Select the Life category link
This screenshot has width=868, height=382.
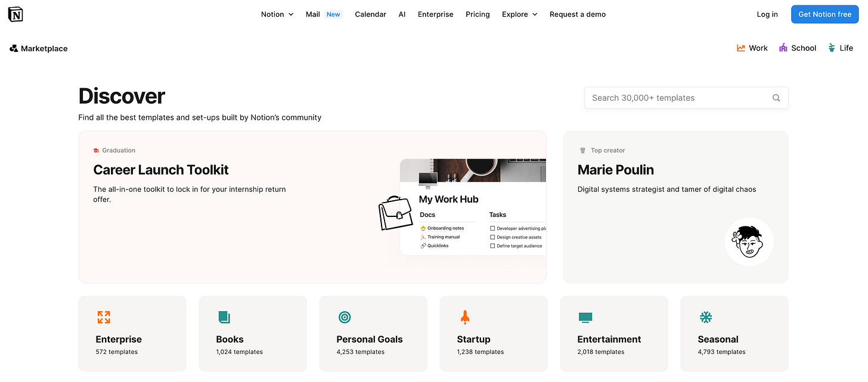click(x=841, y=48)
